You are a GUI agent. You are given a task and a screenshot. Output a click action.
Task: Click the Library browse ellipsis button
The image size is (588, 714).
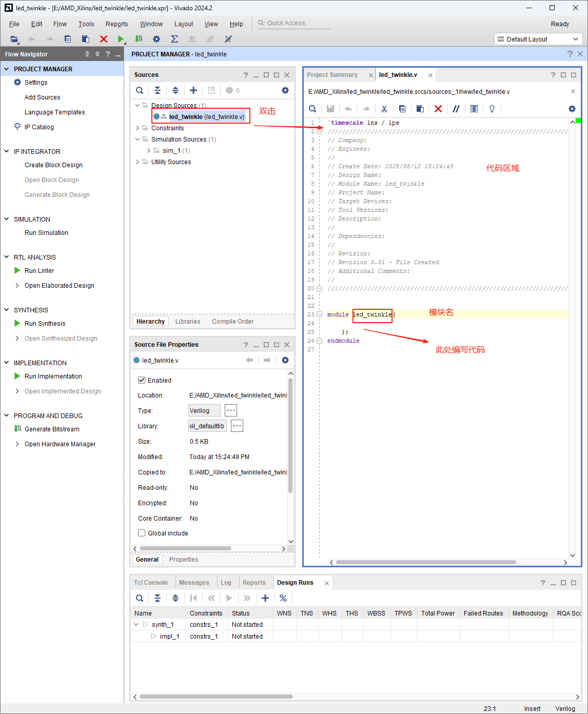(237, 426)
